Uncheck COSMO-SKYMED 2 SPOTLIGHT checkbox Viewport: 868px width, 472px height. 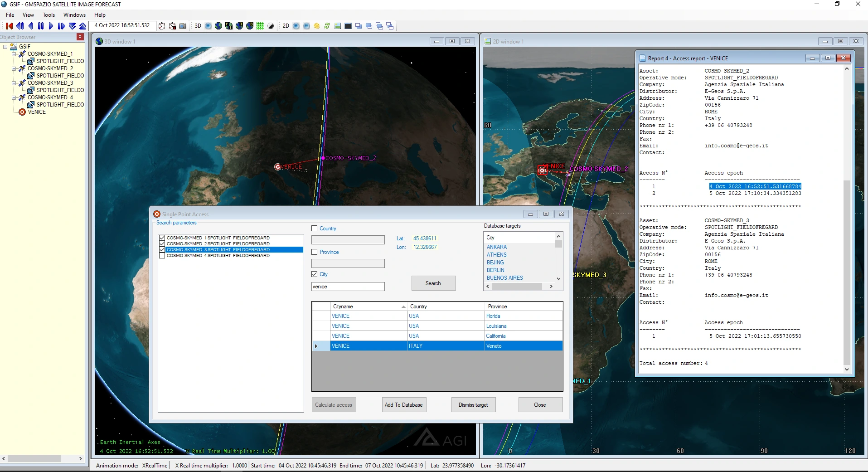[x=162, y=243]
